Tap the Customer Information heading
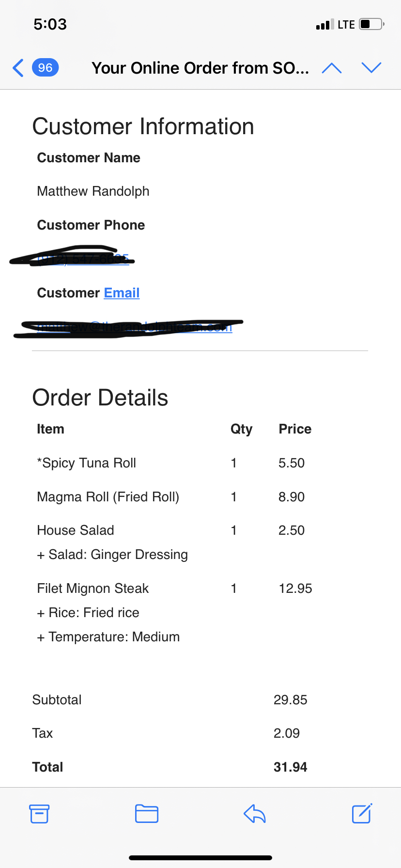This screenshot has height=868, width=401. pyautogui.click(x=143, y=127)
